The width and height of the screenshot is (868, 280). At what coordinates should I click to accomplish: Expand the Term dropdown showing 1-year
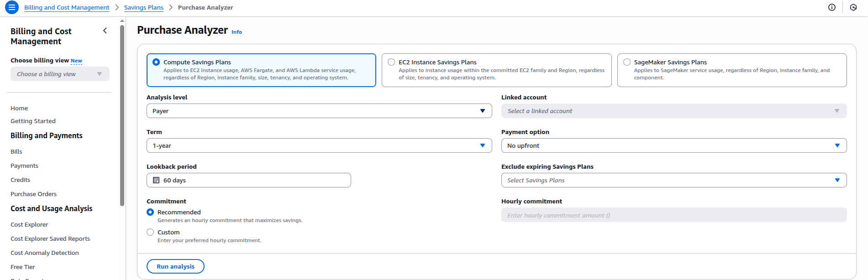point(319,145)
